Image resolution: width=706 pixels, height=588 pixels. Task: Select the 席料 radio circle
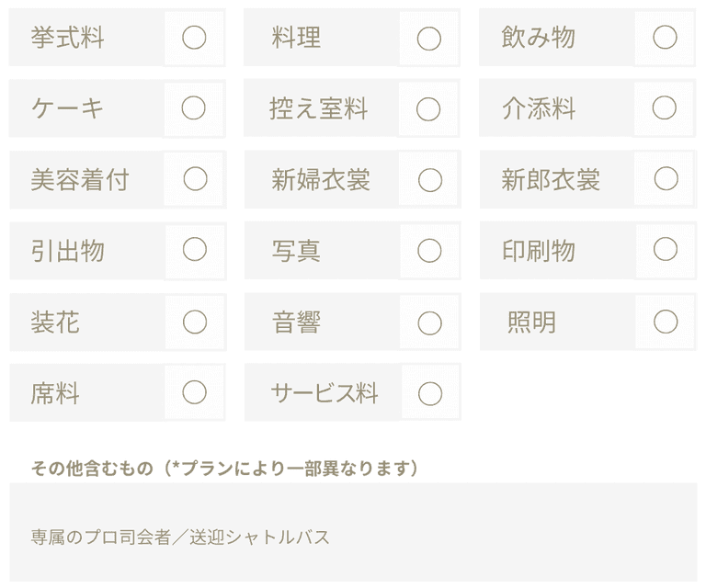[195, 392]
